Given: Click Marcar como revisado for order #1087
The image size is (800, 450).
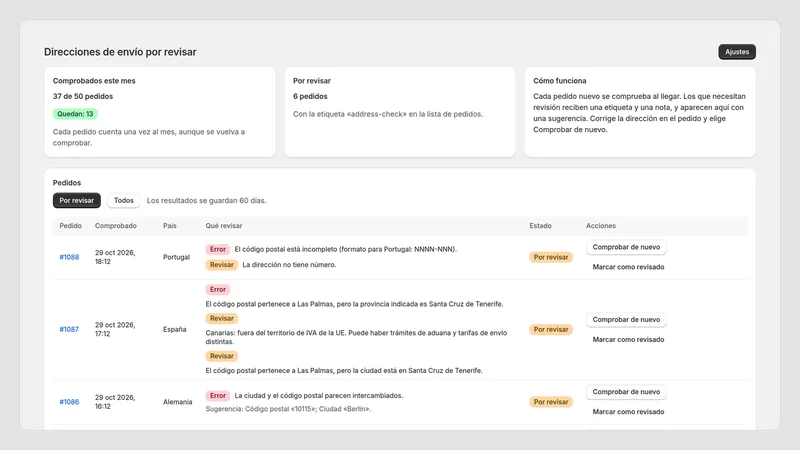Looking at the screenshot, I should (628, 339).
